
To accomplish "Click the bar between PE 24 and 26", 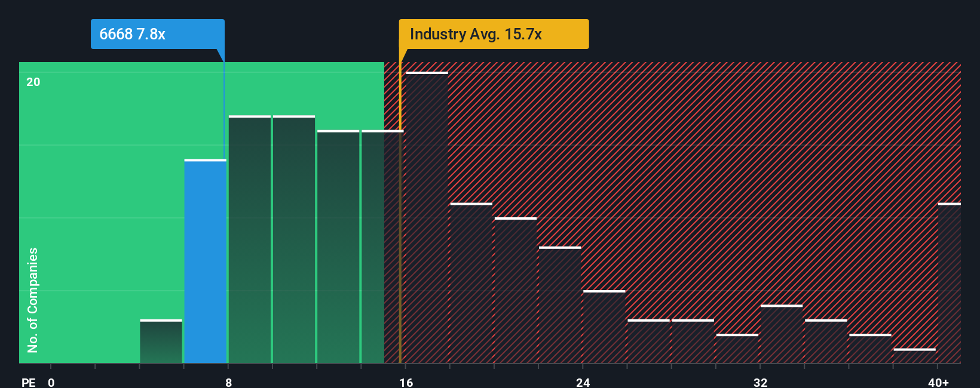I will point(604,327).
